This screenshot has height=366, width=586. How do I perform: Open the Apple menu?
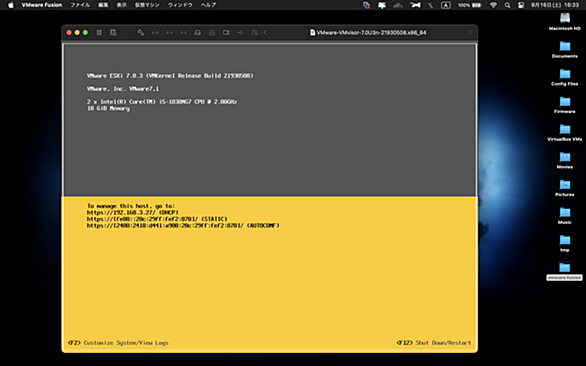11,5
